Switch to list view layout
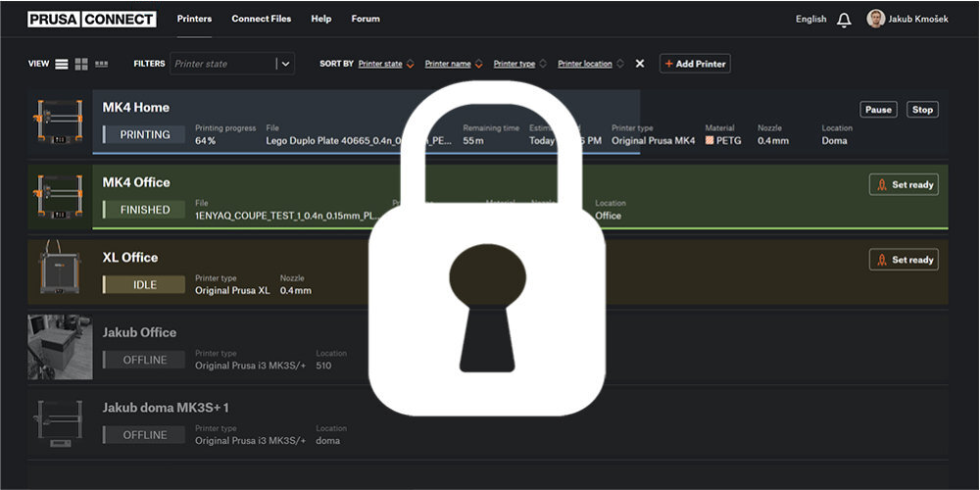Image resolution: width=980 pixels, height=490 pixels. (x=62, y=64)
